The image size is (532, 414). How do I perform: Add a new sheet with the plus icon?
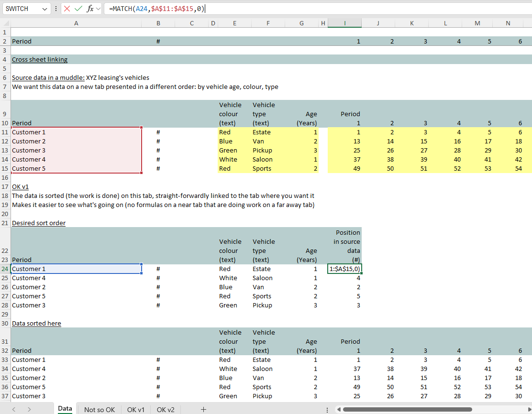[x=203, y=409]
